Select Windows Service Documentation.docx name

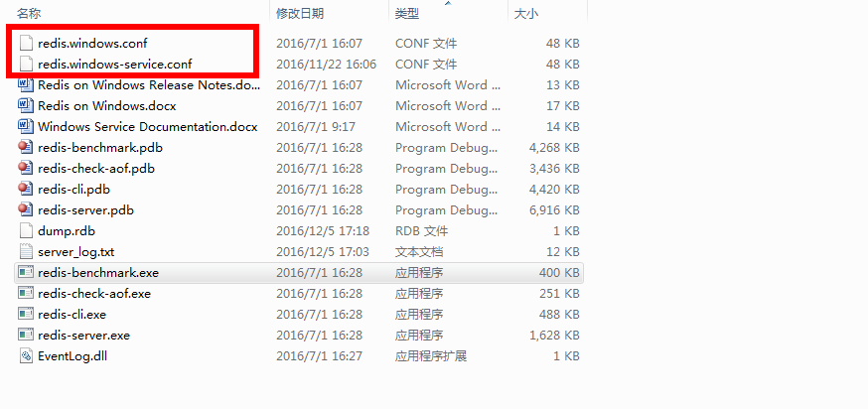[148, 127]
